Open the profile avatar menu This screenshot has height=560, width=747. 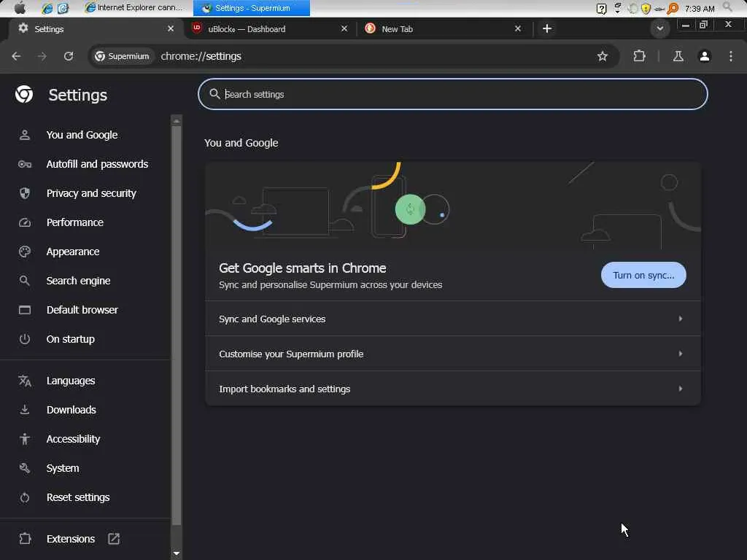click(705, 56)
